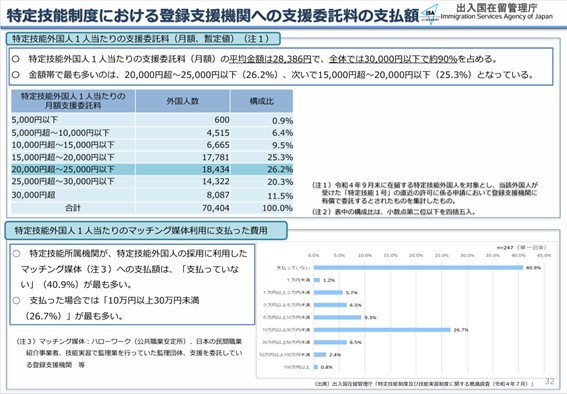This screenshot has width=567, height=394.
Task: Click the 出入国在留管理庁 agency name text
Action: pos(497,8)
